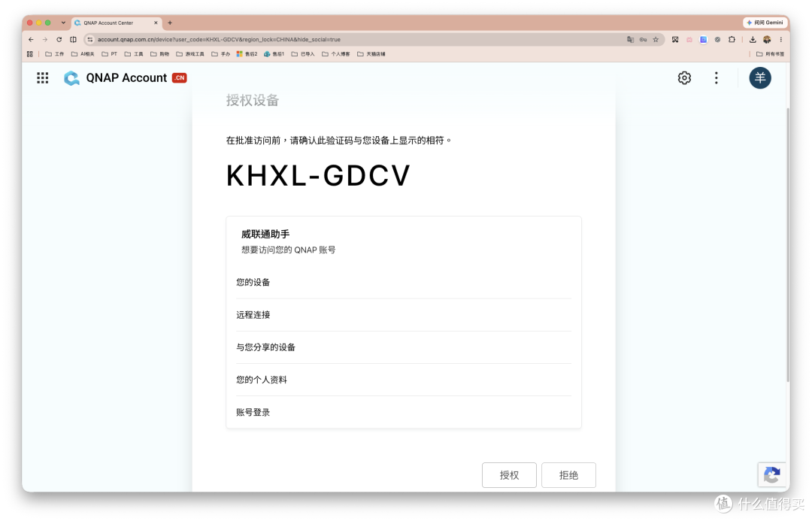This screenshot has height=521, width=812.
Task: Click the 授权设备 page heading
Action: click(252, 101)
